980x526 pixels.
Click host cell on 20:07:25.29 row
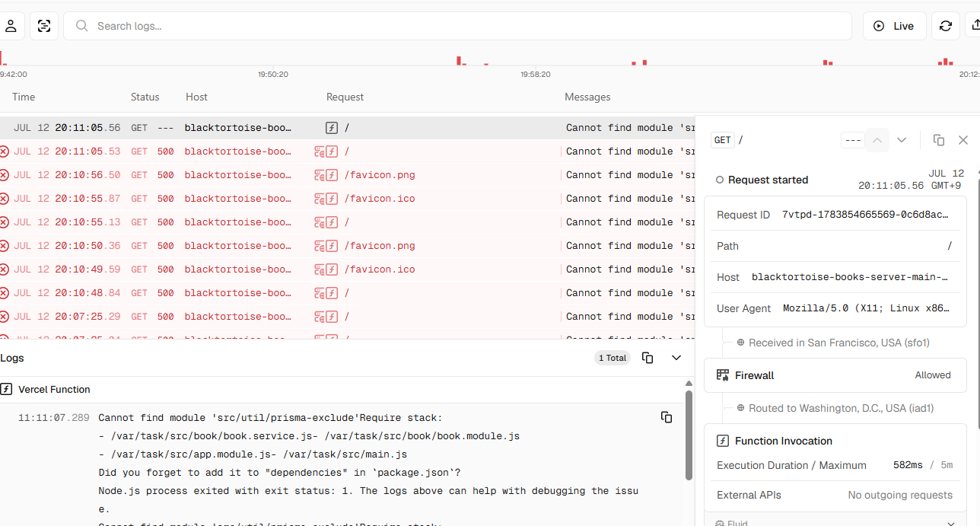237,317
